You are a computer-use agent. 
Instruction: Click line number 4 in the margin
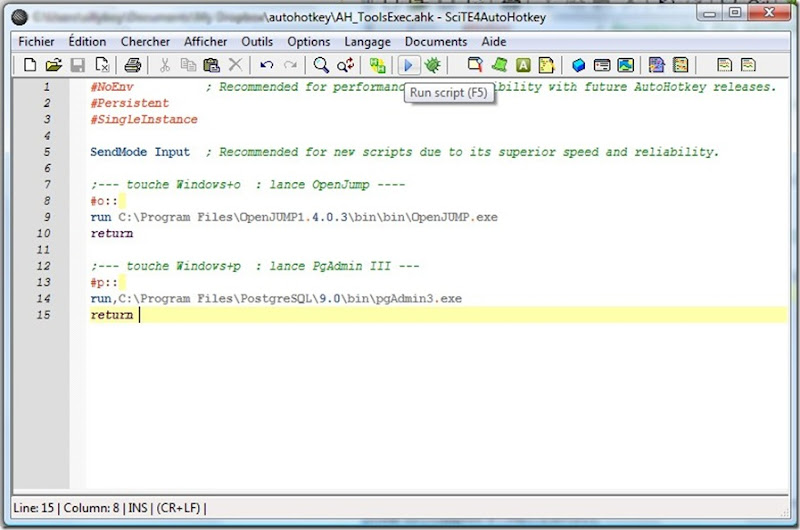pyautogui.click(x=47, y=136)
